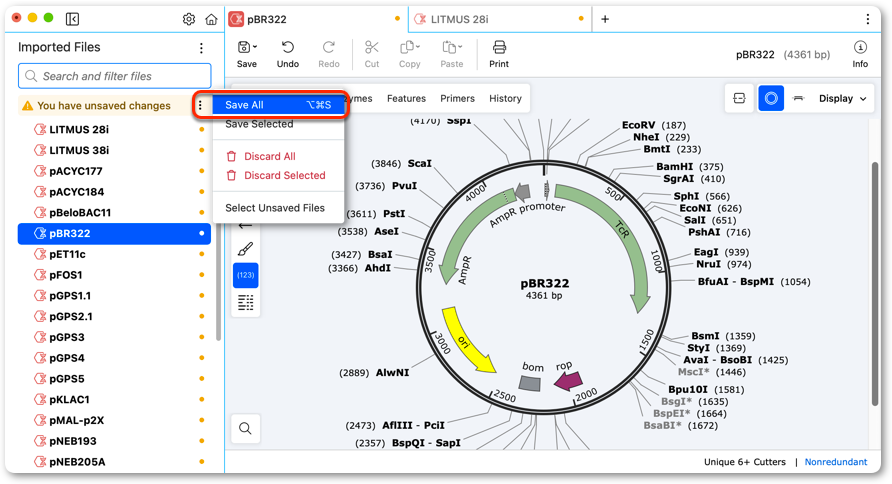Open the home icon
892x484 pixels.
pyautogui.click(x=211, y=19)
